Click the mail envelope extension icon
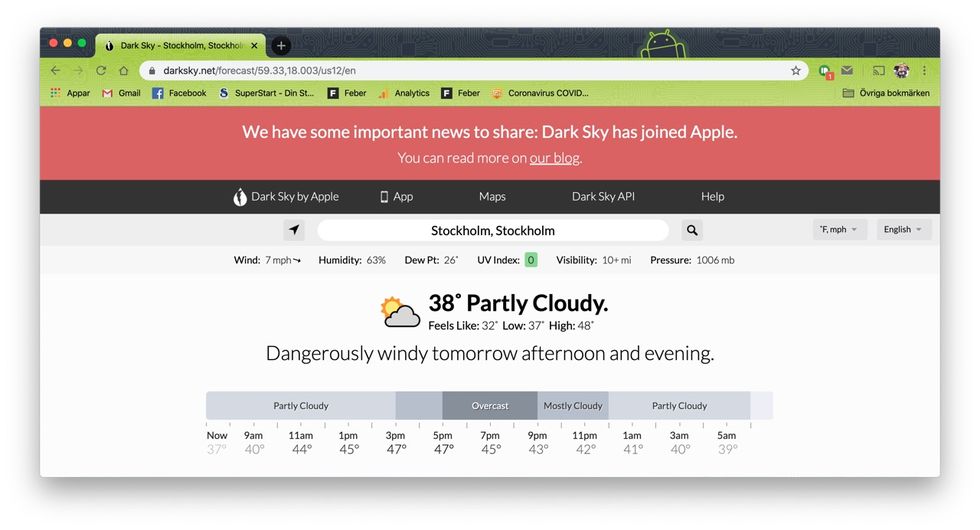This screenshot has width=980, height=530. 847,71
